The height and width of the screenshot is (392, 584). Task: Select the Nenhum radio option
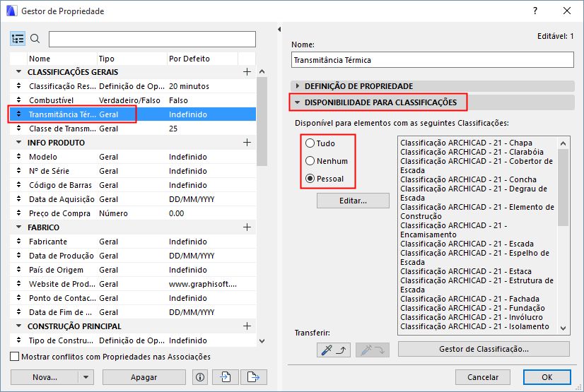[x=310, y=160]
